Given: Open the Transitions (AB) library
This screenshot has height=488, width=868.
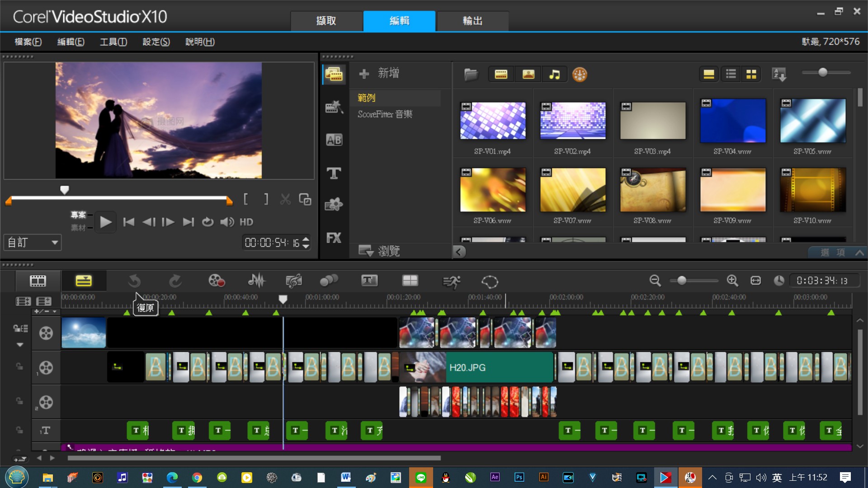Looking at the screenshot, I should click(334, 140).
